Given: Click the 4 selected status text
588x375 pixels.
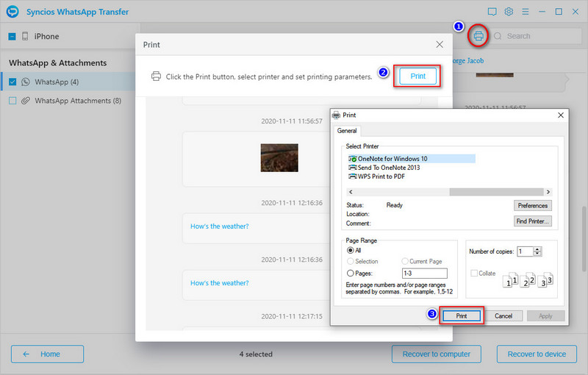Looking at the screenshot, I should pyautogui.click(x=256, y=354).
